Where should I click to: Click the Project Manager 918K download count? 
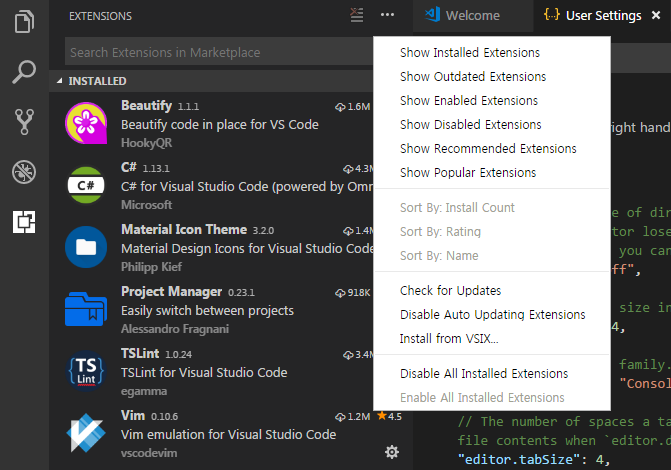[353, 293]
